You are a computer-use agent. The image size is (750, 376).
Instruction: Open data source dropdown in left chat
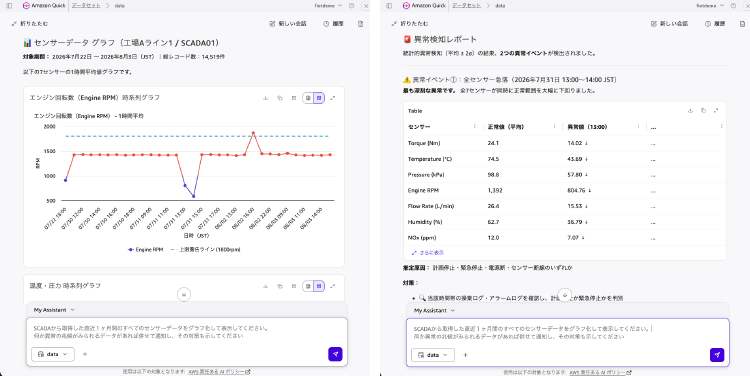(53, 354)
